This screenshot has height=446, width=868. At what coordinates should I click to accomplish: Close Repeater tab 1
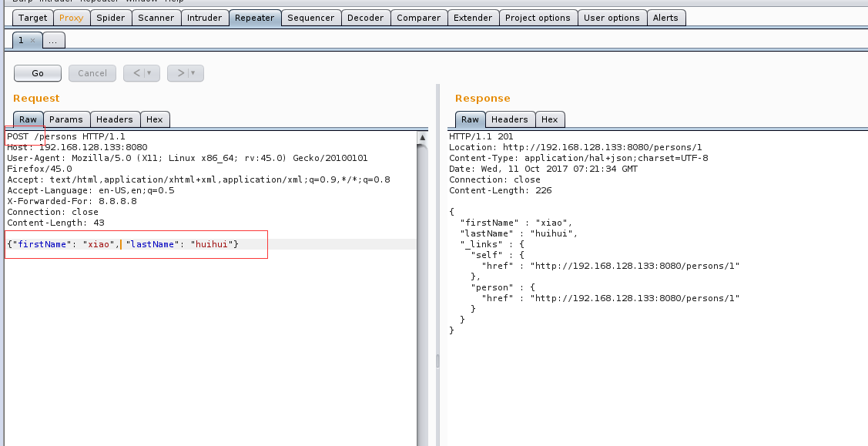(35, 39)
